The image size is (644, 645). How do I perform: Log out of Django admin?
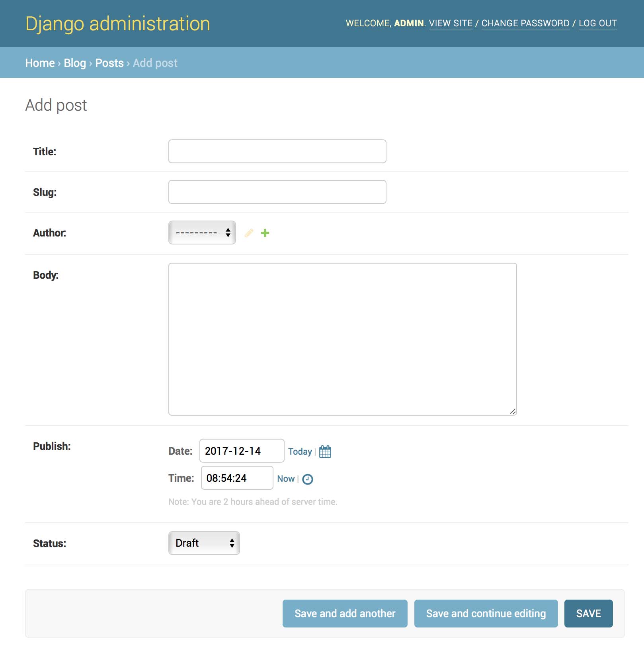pos(597,23)
